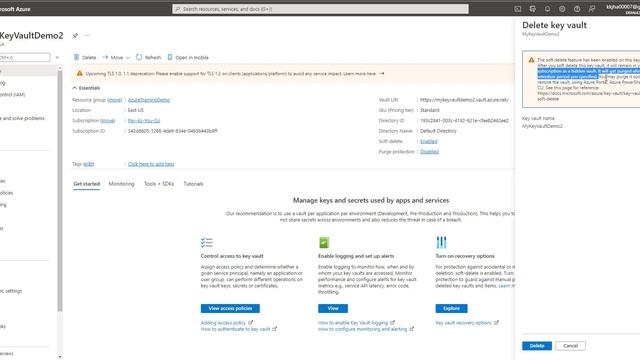
Task: Open How to configure monitoring and alerting link
Action: point(362,329)
